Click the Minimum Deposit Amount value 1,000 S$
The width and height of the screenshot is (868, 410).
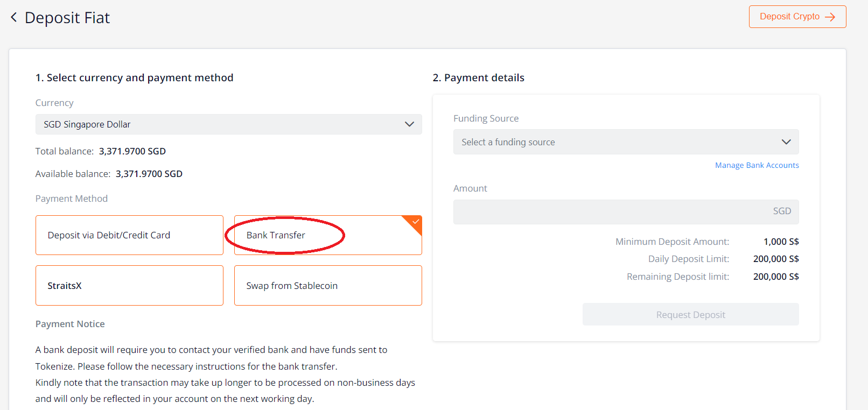(x=781, y=242)
